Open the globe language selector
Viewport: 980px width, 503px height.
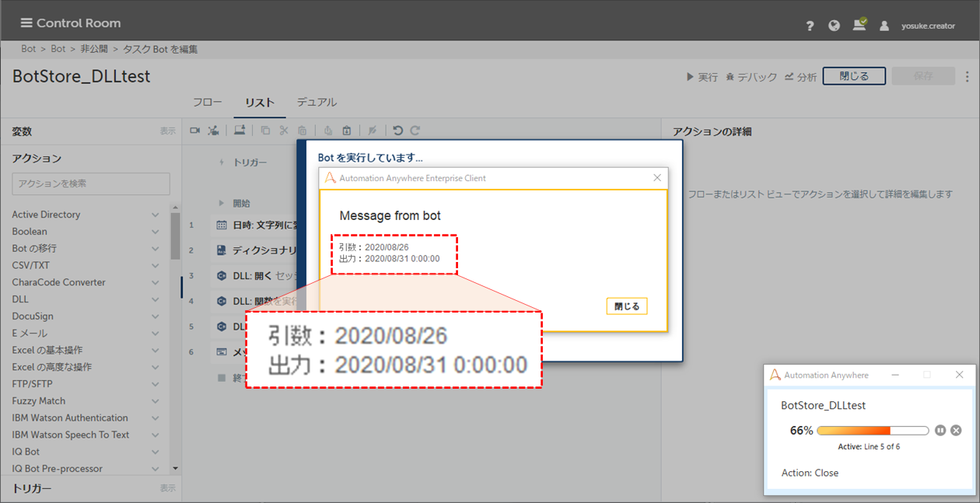835,26
